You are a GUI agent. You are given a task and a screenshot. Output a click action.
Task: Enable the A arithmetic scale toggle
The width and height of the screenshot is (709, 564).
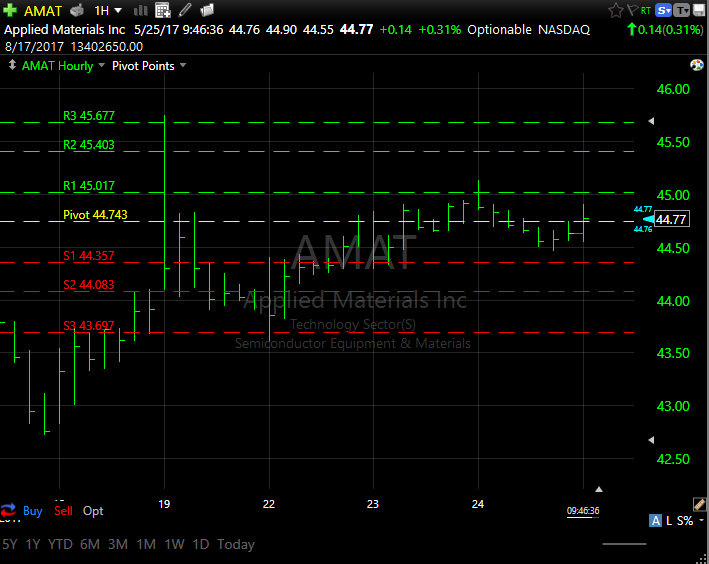(x=655, y=521)
